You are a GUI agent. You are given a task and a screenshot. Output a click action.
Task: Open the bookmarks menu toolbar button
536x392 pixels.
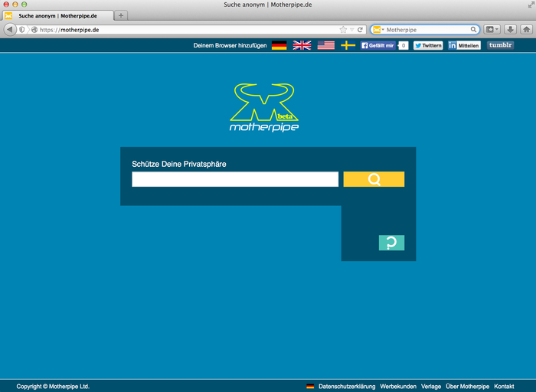point(492,30)
